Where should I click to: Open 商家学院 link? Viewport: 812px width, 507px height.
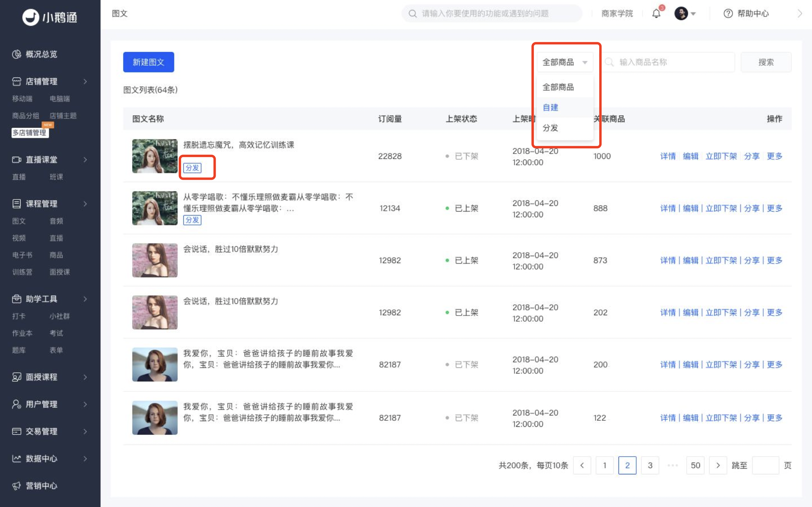(617, 14)
